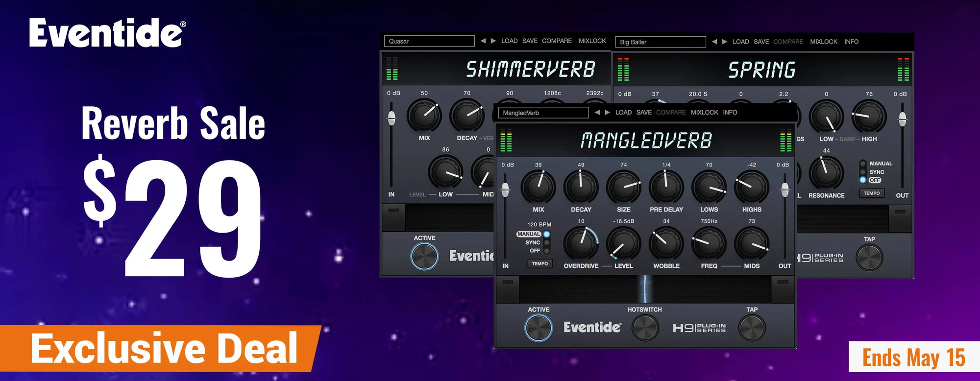The width and height of the screenshot is (980, 381).
Task: Select OFF tempo mode in MangledVerb
Action: pos(546,251)
